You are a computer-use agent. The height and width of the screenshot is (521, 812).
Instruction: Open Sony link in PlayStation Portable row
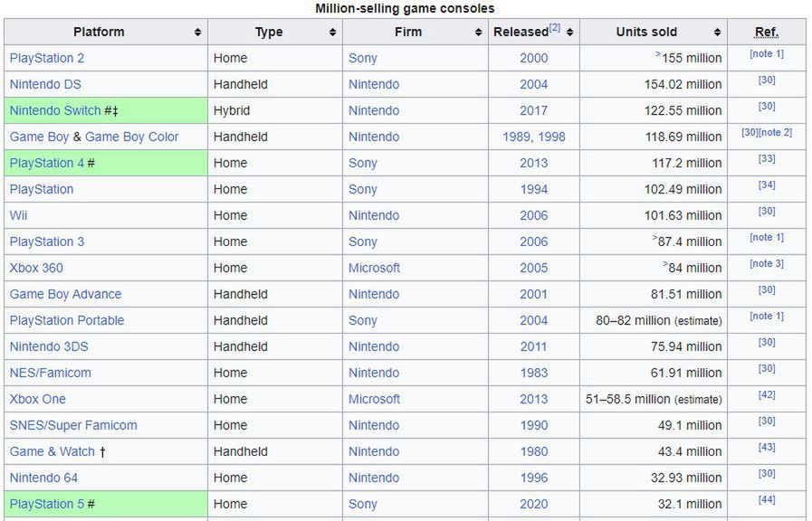[362, 321]
